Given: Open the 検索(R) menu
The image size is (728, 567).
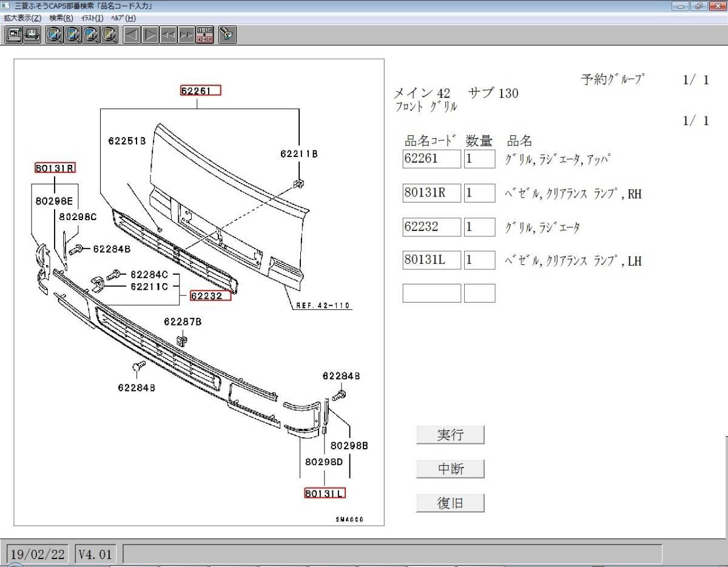Looking at the screenshot, I should (x=61, y=18).
